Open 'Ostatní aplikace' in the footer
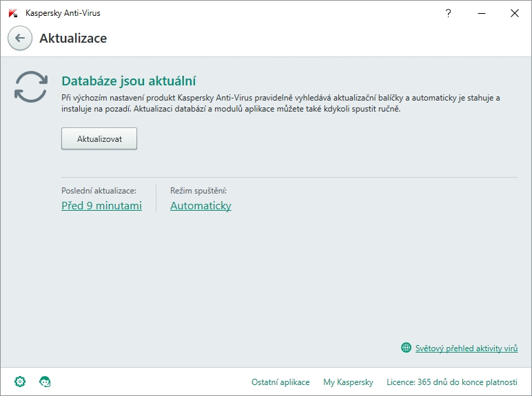532x396 pixels. pyautogui.click(x=280, y=382)
